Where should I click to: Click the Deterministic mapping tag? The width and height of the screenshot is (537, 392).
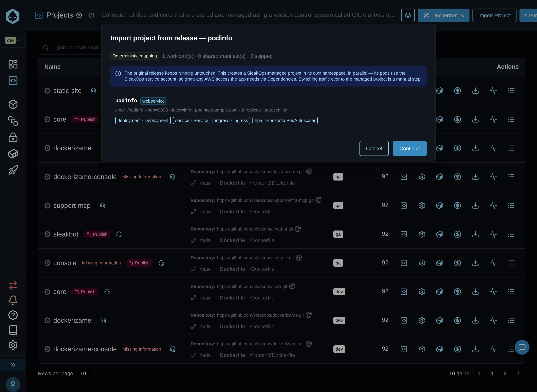coord(134,56)
